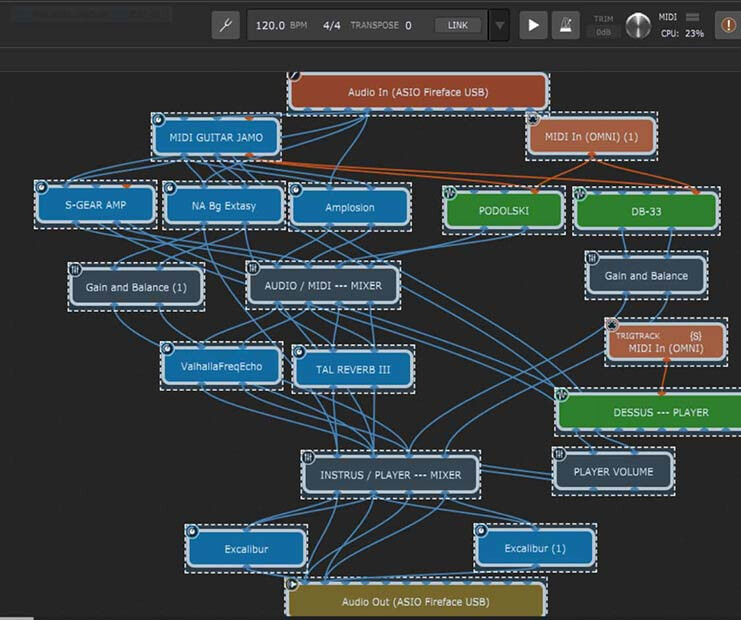Select the Excalibur (1) node

(x=535, y=548)
